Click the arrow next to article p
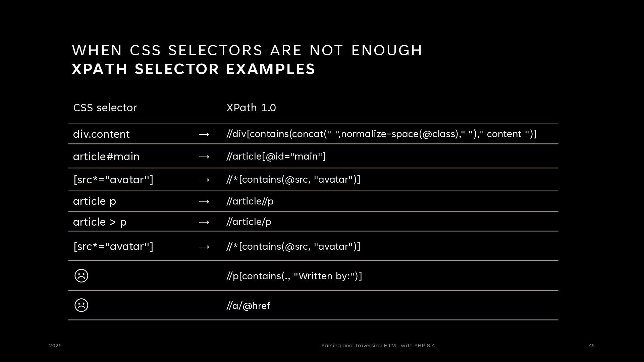Viewport: 644px width, 362px height. (204, 201)
